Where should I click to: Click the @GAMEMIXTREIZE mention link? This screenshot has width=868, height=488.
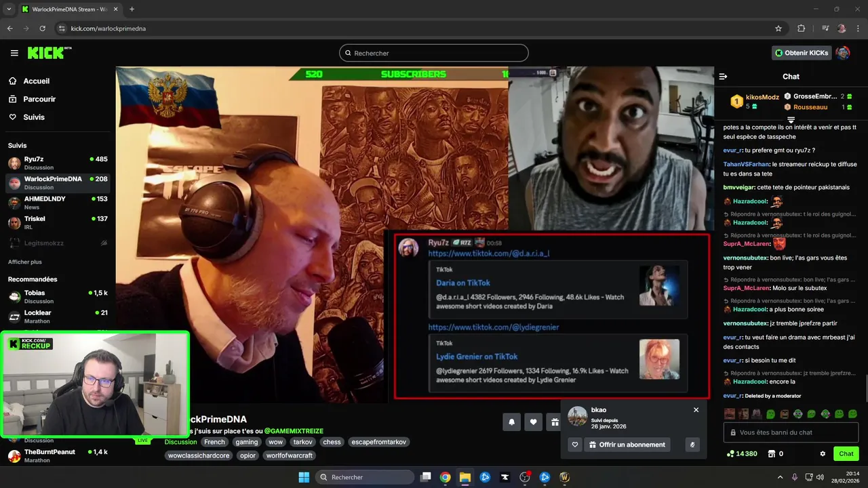click(x=294, y=431)
